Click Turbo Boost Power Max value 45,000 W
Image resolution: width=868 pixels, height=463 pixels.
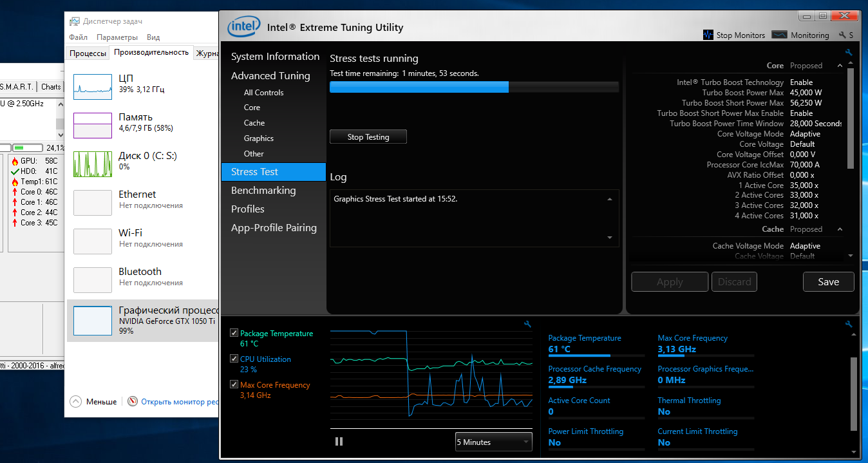click(806, 93)
